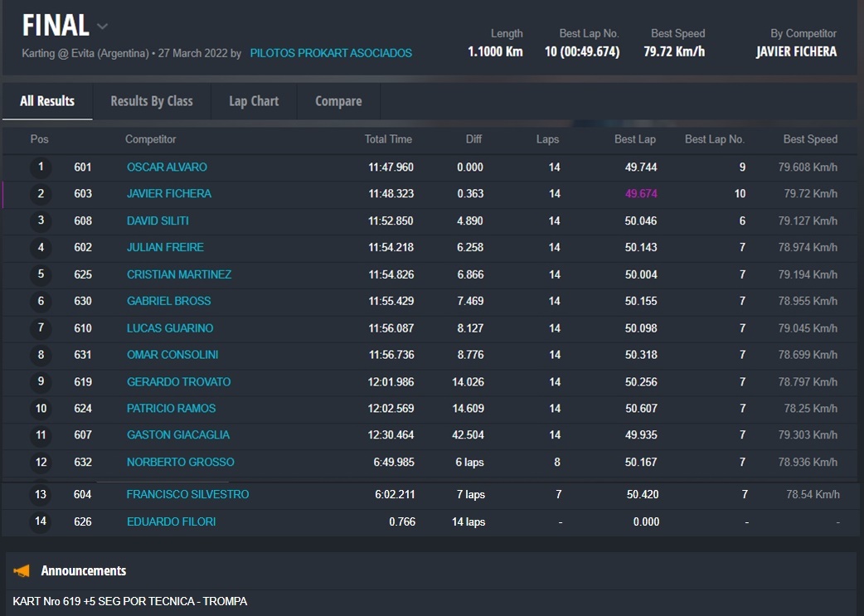The image size is (864, 616).
Task: Click on JAVIER FICHERA in the results
Action: point(169,194)
